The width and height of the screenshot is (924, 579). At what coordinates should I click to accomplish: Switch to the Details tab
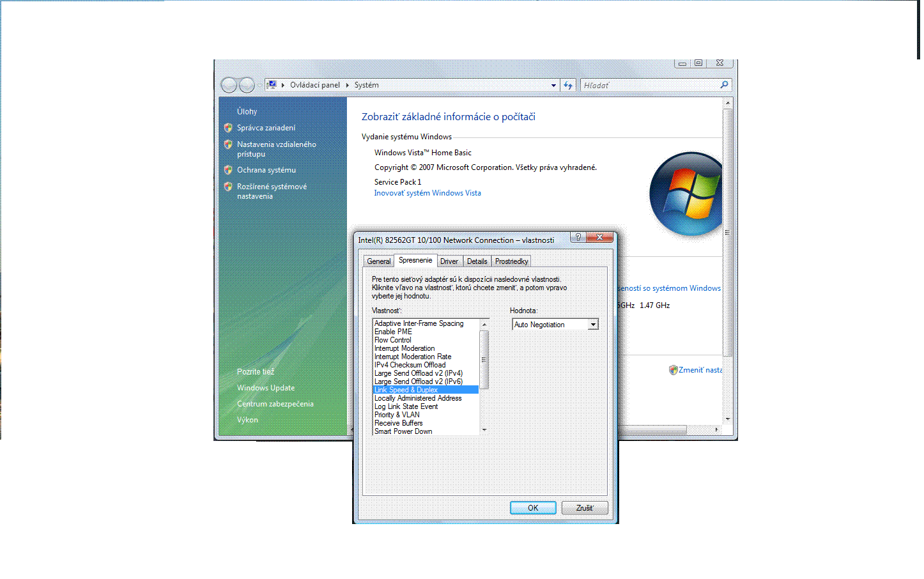point(477,261)
